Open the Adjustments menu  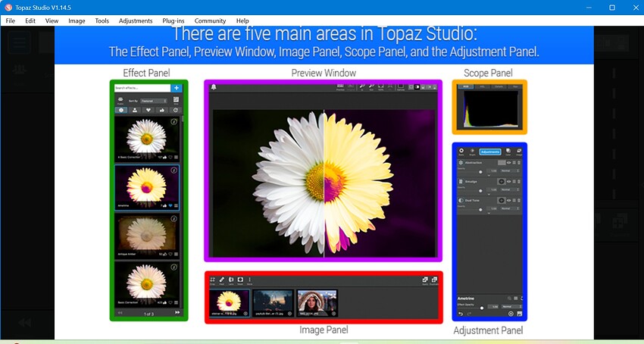(136, 20)
